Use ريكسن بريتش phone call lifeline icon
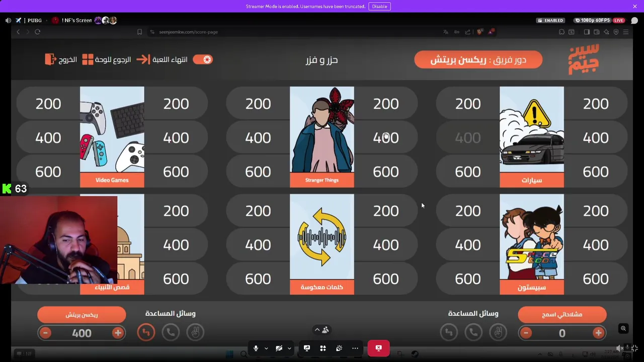644x362 pixels. pyautogui.click(x=171, y=332)
